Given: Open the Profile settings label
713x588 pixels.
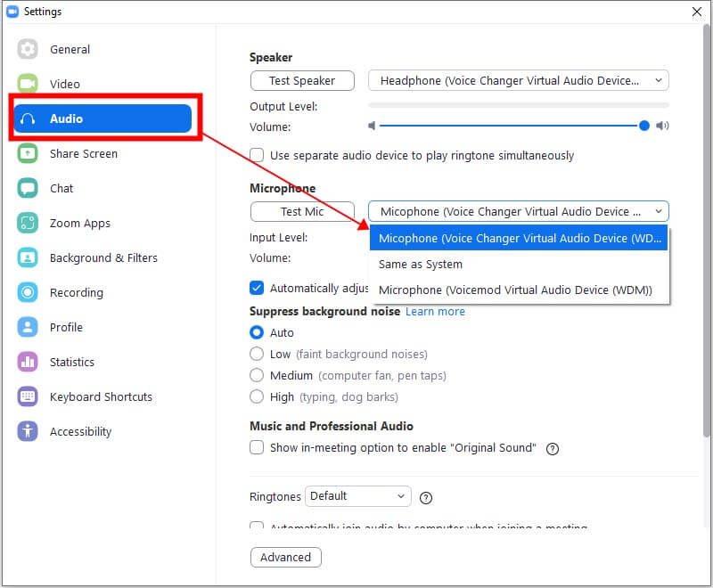Looking at the screenshot, I should click(x=66, y=327).
